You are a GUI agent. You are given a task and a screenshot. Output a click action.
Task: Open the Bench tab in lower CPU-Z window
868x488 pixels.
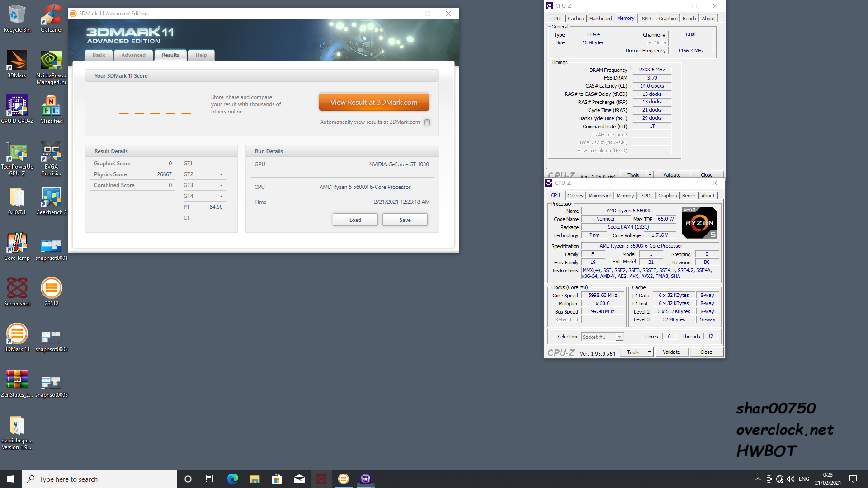[689, 196]
